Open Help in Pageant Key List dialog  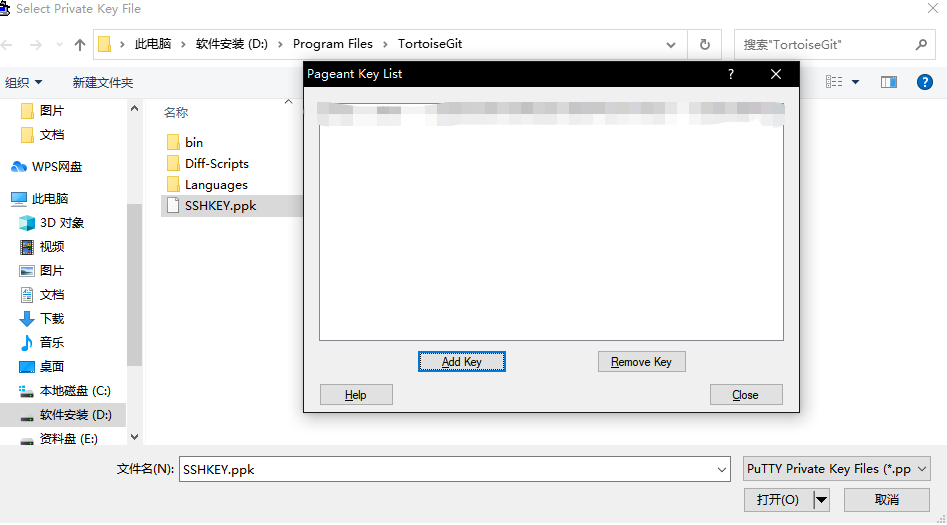click(356, 395)
